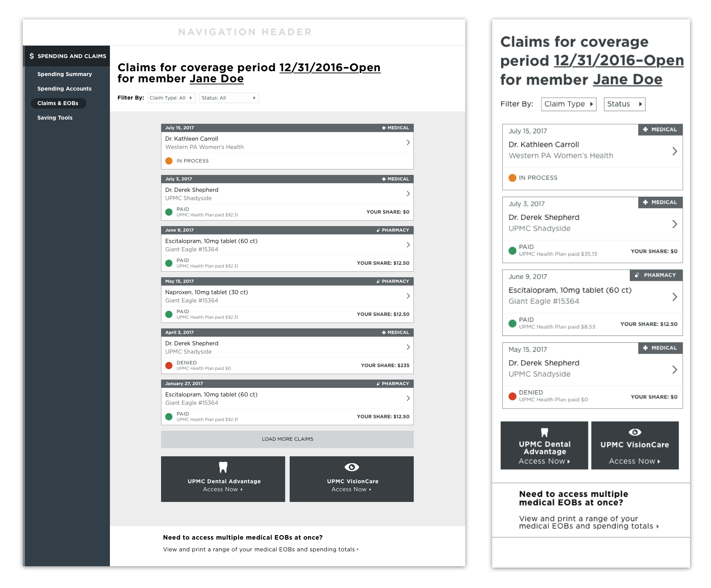Click Medical plus label on desktop July 15 header

(x=395, y=128)
